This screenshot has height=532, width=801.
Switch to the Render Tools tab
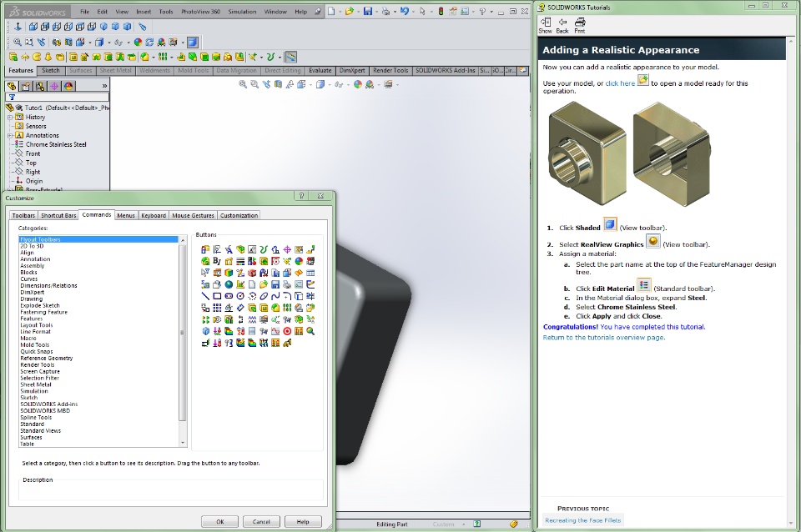(x=390, y=70)
